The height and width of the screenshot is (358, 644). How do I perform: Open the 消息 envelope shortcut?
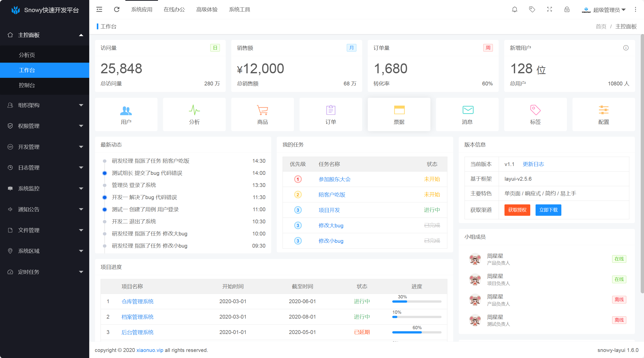click(x=467, y=114)
